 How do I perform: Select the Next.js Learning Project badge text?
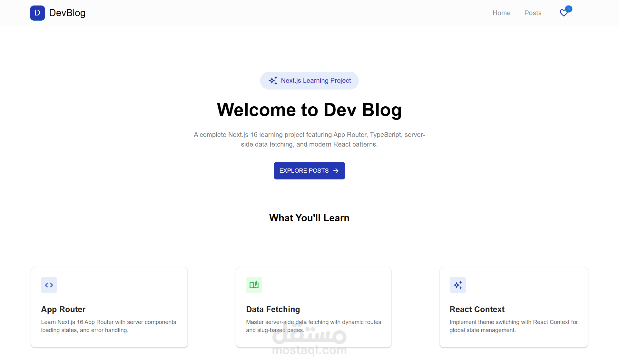pyautogui.click(x=316, y=81)
